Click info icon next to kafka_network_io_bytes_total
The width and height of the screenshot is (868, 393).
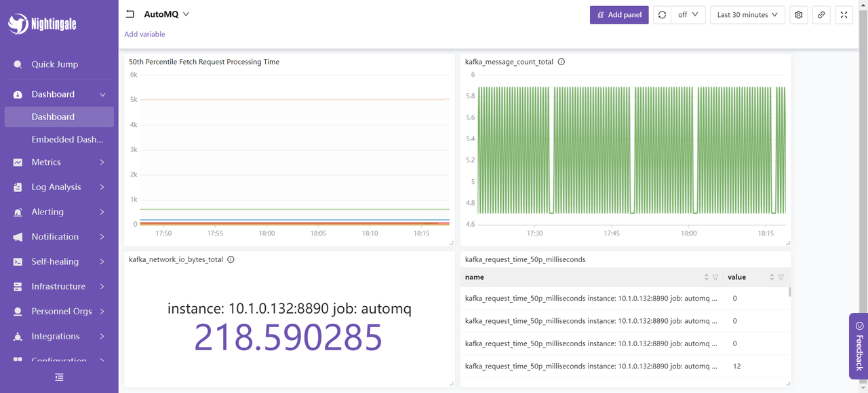click(x=231, y=259)
